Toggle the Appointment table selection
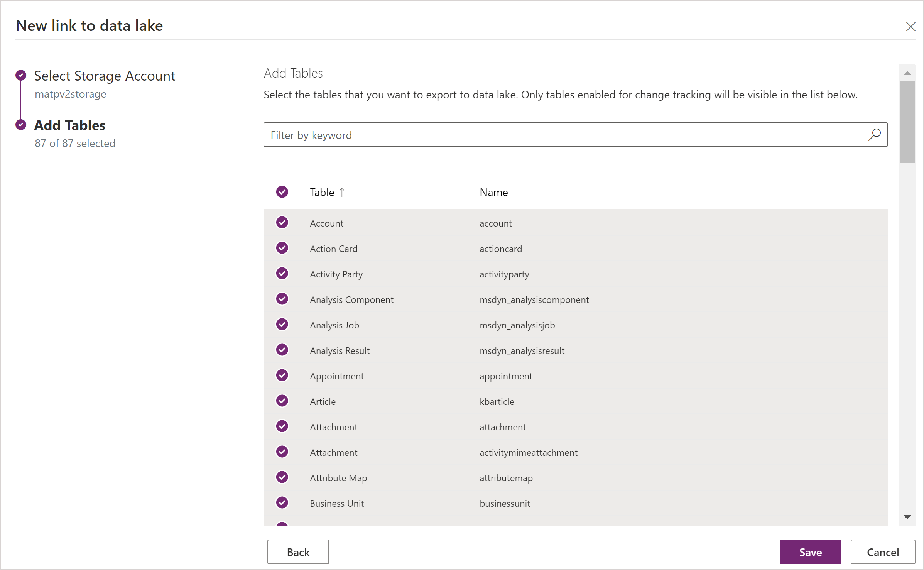The image size is (924, 570). 282,375
